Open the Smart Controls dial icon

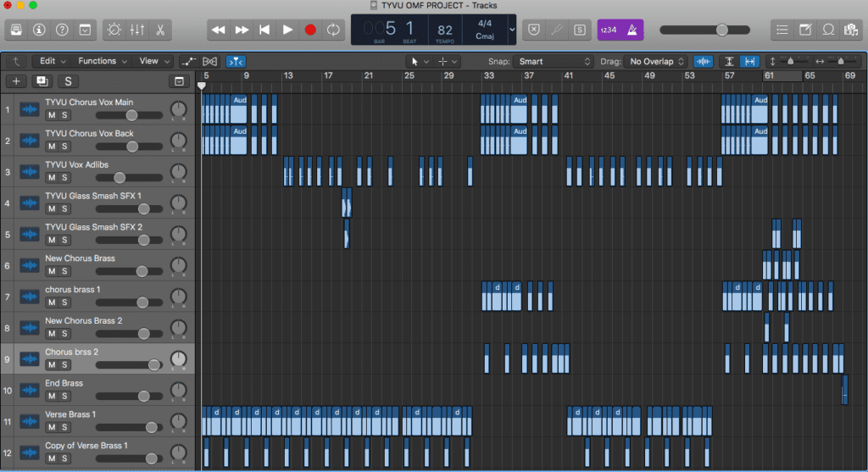click(x=114, y=30)
